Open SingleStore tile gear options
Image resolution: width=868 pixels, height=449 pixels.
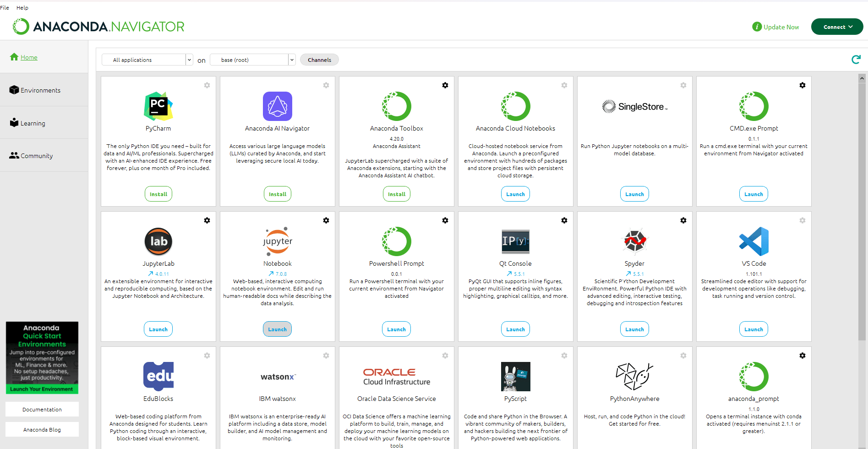683,85
